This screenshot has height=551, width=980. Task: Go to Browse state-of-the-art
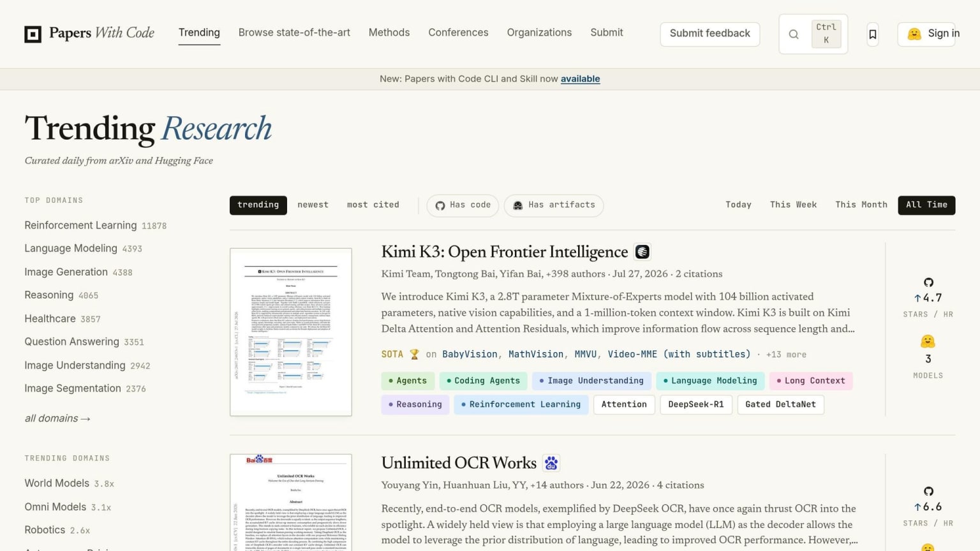294,33
